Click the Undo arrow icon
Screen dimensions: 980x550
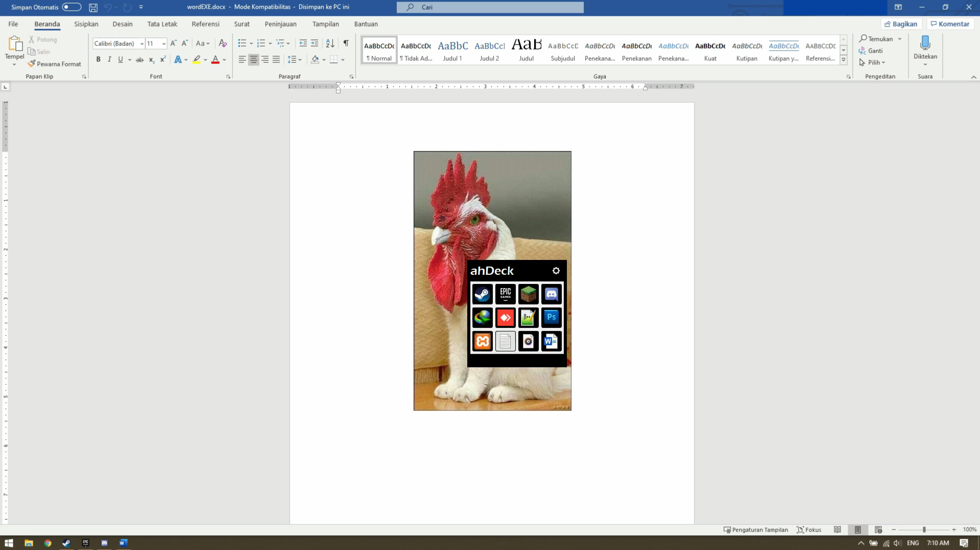108,7
